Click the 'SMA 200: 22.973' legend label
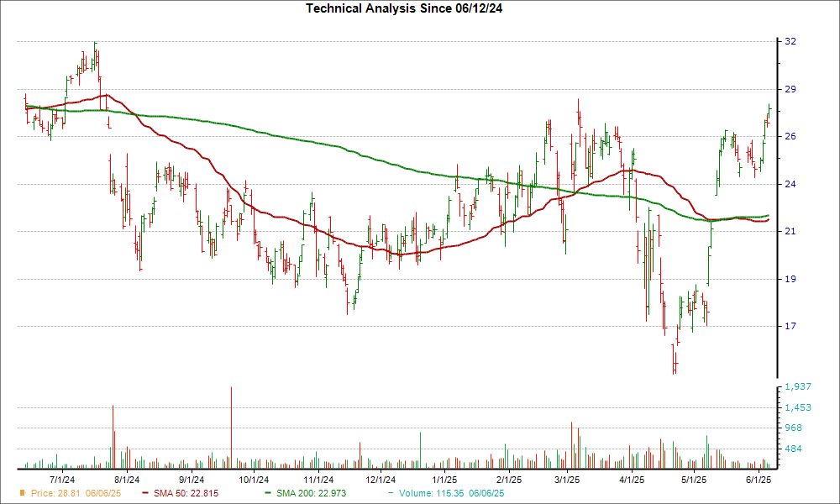The width and height of the screenshot is (840, 504). [x=312, y=493]
